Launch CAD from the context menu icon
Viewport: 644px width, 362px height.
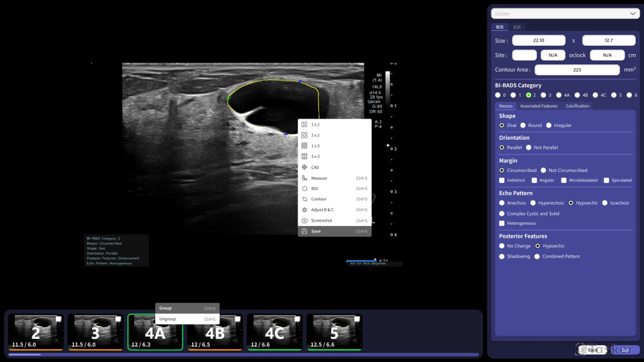tap(304, 167)
